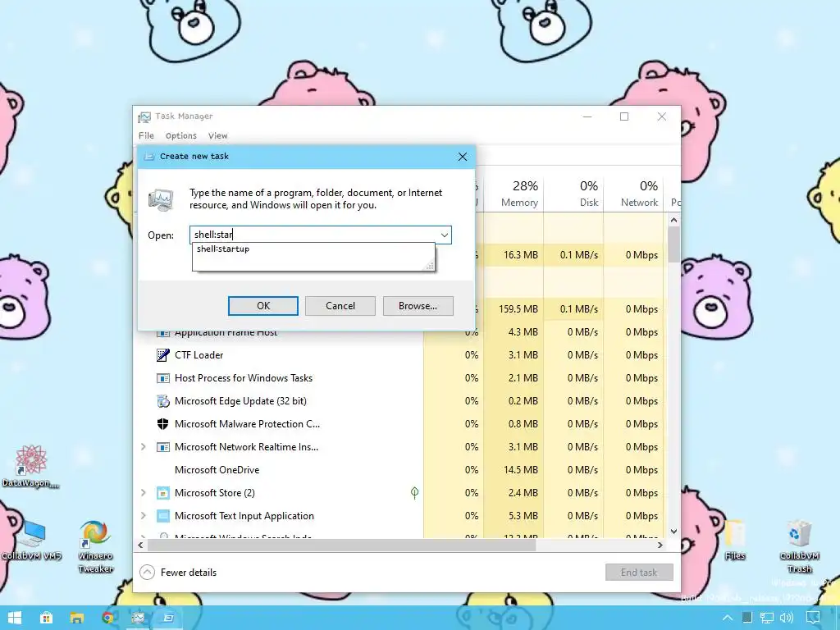840x630 pixels.
Task: Open the View menu in Task Manager
Action: (x=217, y=135)
